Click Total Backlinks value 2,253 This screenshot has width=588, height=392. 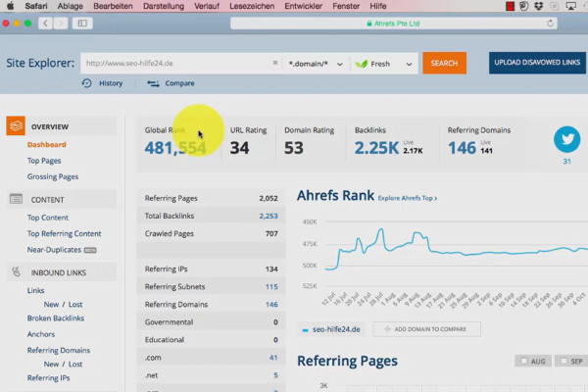click(x=269, y=216)
